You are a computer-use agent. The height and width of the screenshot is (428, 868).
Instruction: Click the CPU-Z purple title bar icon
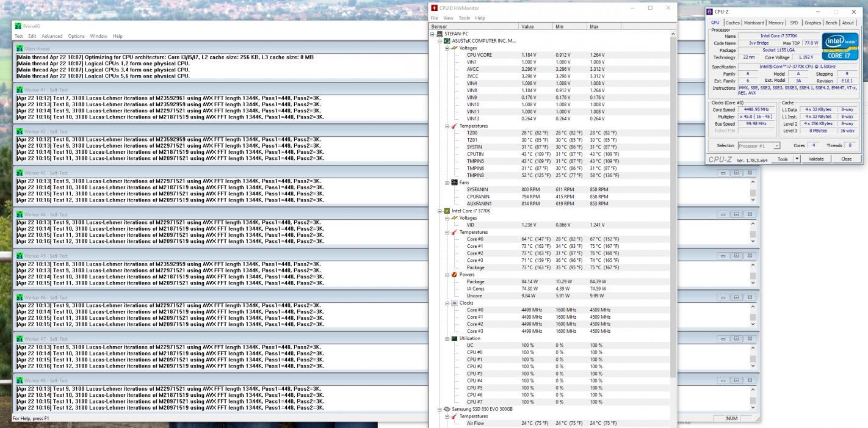click(x=710, y=12)
